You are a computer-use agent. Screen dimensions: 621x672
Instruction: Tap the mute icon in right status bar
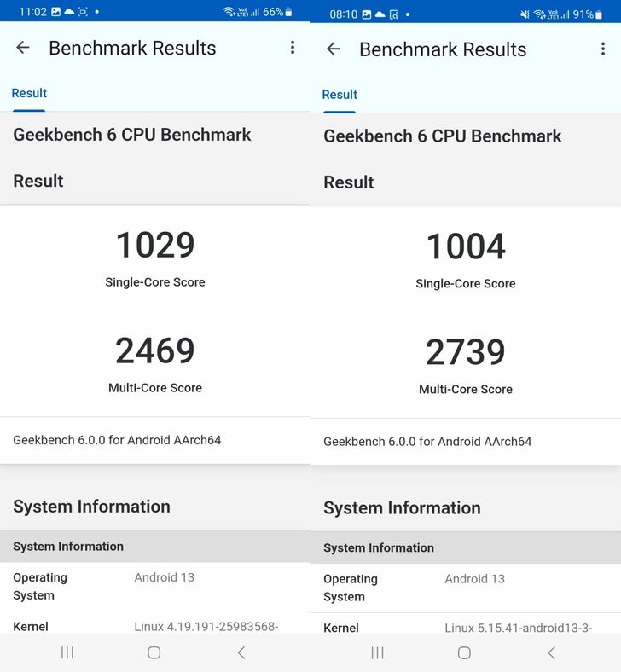click(x=525, y=14)
